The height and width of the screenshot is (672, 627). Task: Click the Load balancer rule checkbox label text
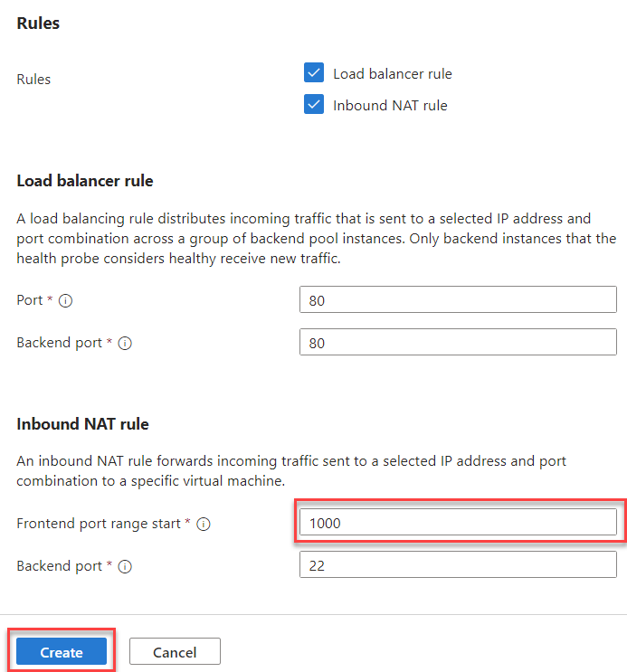point(393,74)
